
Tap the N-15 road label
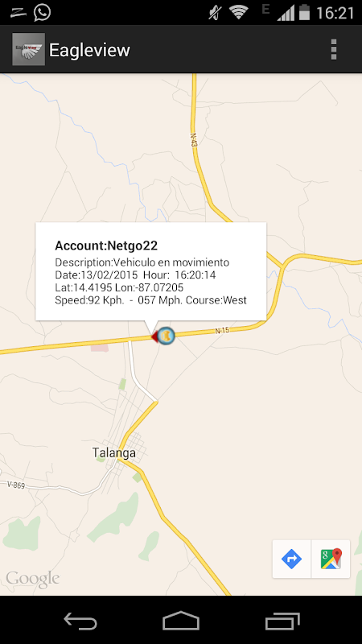222,330
